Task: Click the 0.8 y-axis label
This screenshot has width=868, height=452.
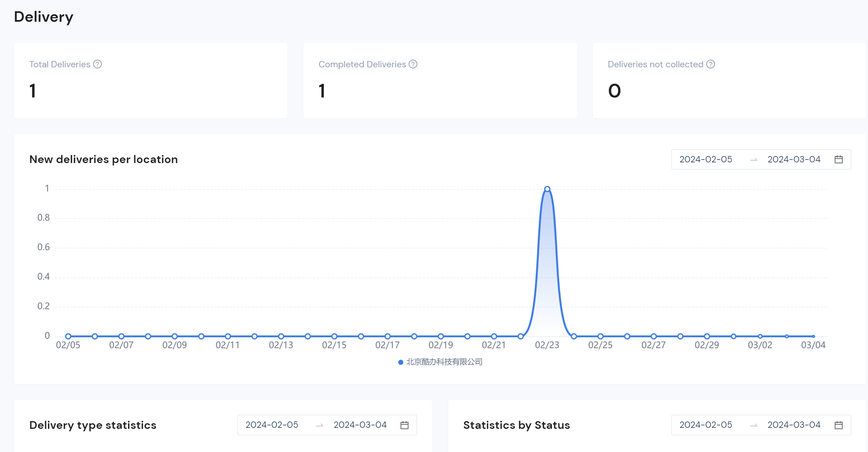Action: (x=44, y=218)
